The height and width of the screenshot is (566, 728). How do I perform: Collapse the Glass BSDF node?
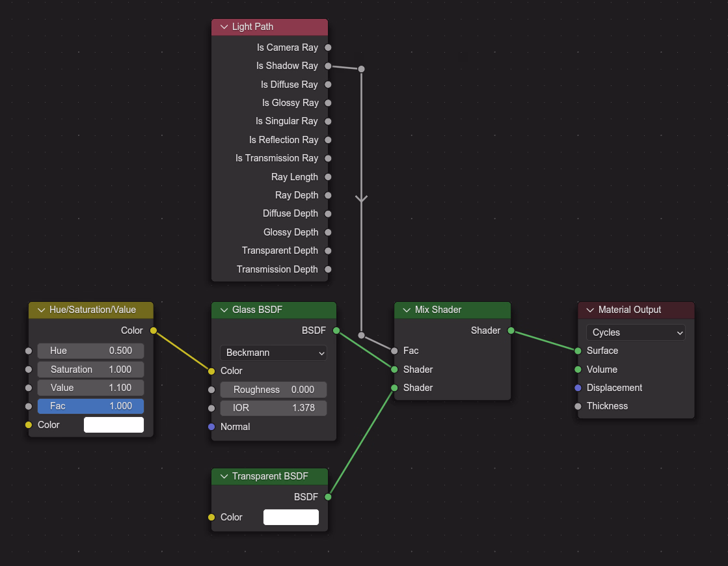pyautogui.click(x=224, y=310)
